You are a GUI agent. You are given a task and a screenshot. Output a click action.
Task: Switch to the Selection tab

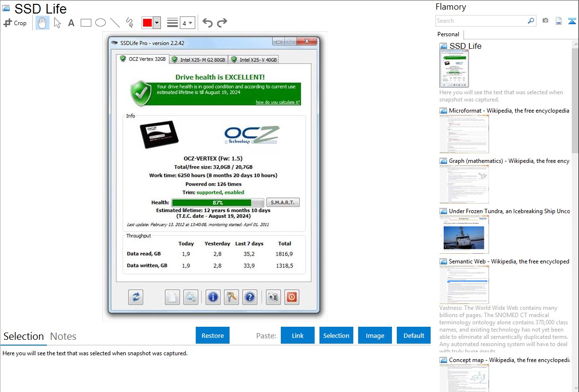24,336
